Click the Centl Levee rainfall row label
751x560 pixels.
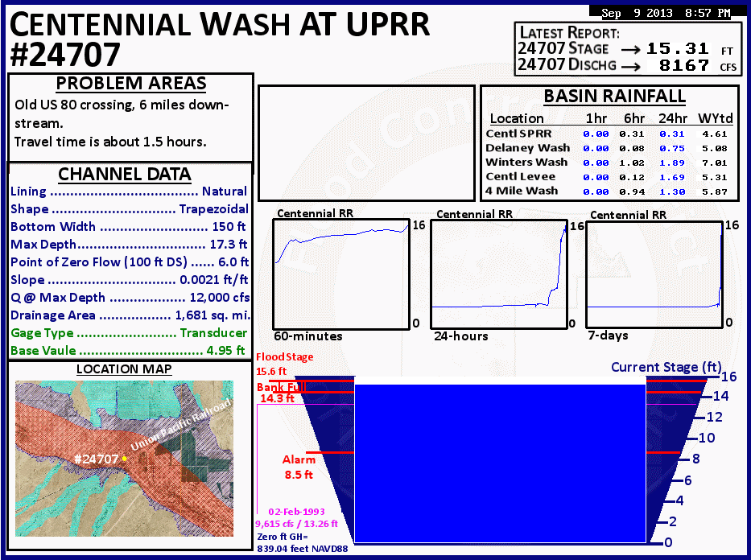click(x=521, y=177)
